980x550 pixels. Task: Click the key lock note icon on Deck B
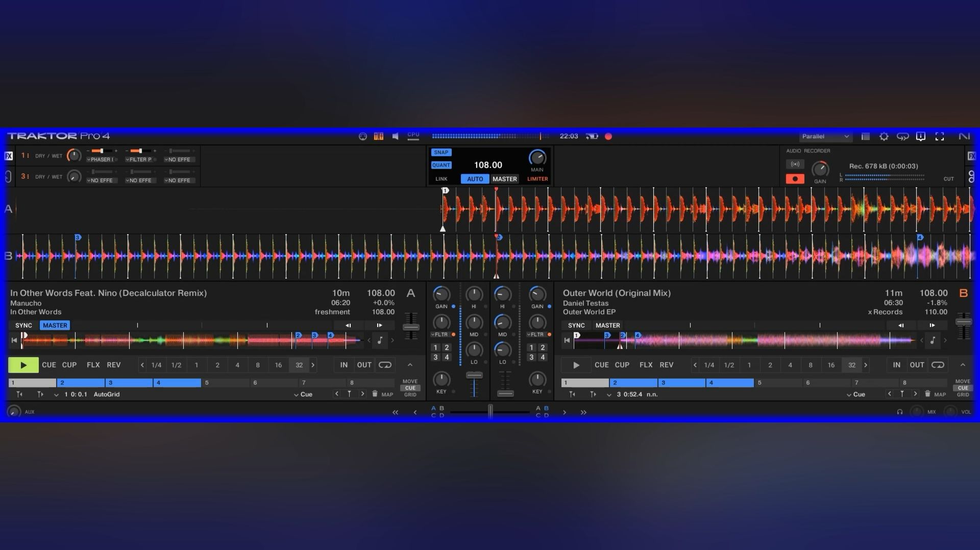point(933,340)
